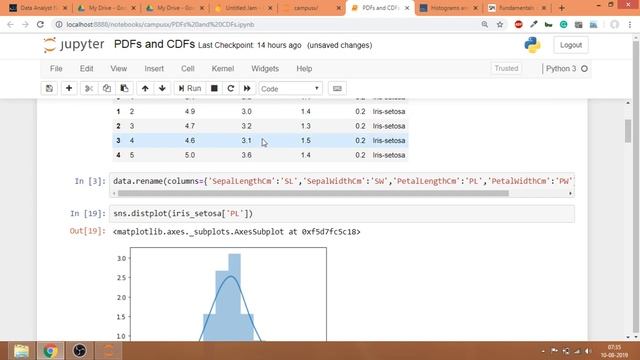Image resolution: width=640 pixels, height=360 pixels.
Task: Click cell value 5.0 in table
Action: click(190, 155)
